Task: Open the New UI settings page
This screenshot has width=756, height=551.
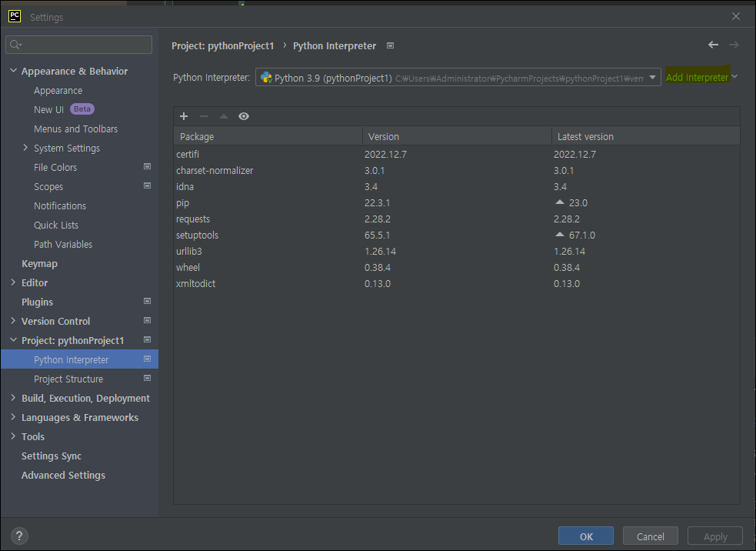Action: tap(48, 109)
